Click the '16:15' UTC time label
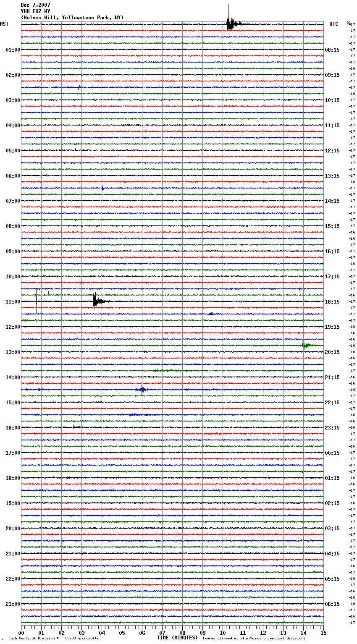 click(x=332, y=251)
